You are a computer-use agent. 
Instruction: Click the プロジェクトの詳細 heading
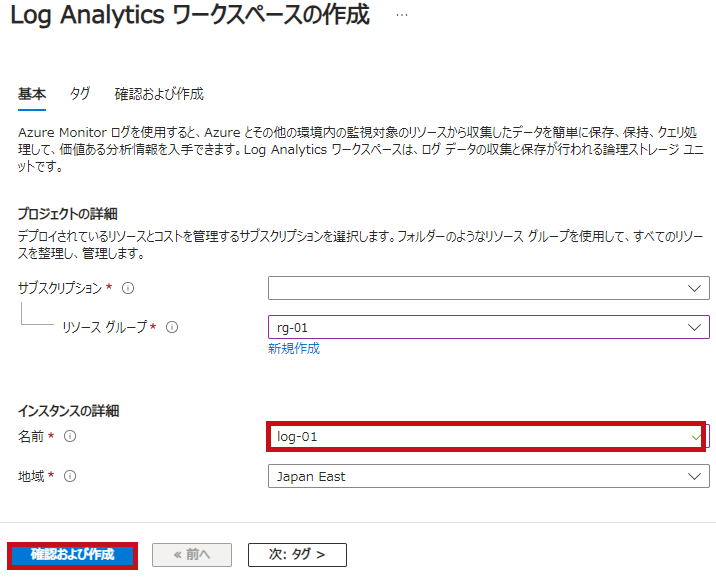[x=68, y=214]
